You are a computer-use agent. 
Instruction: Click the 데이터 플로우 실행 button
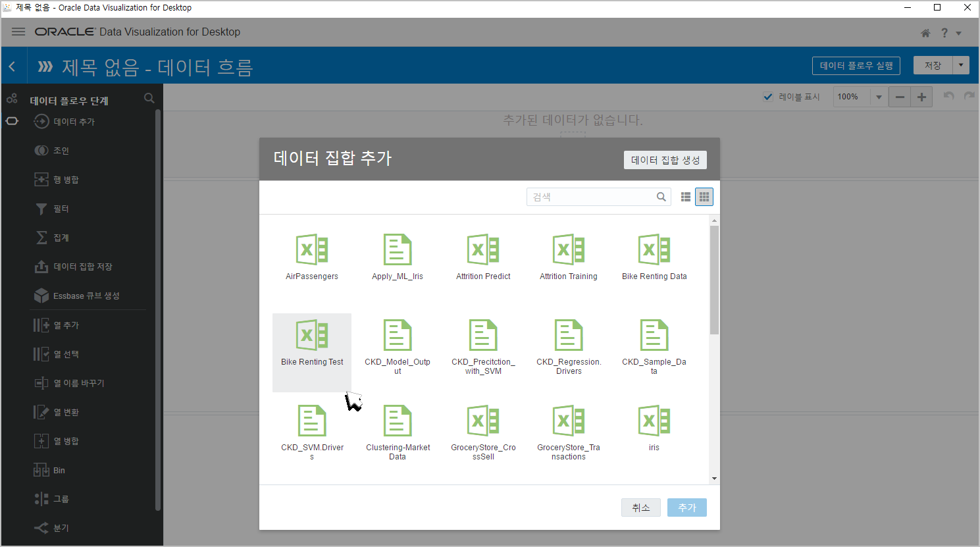click(856, 66)
